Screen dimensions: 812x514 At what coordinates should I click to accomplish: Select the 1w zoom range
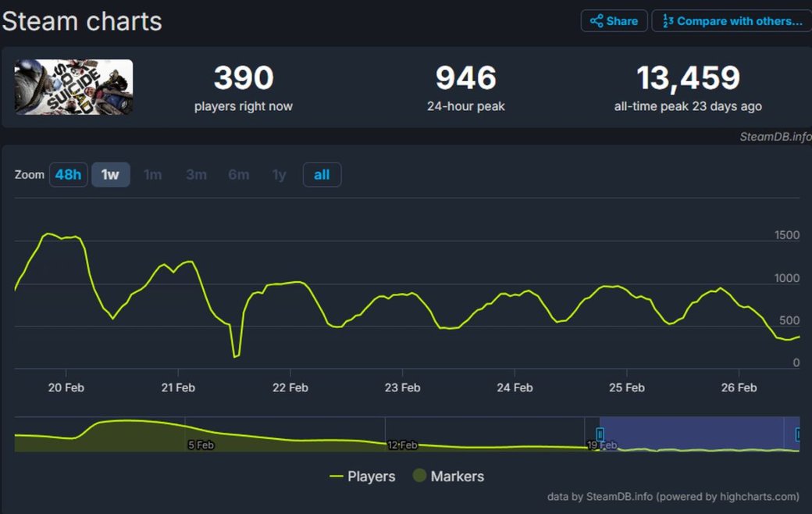pyautogui.click(x=110, y=175)
